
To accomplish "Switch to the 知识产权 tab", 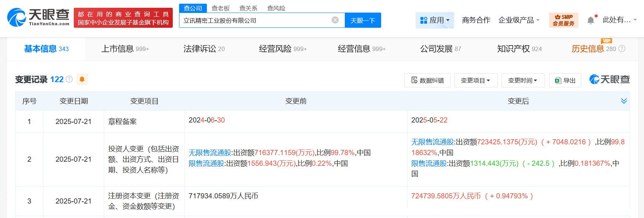I will (x=519, y=49).
